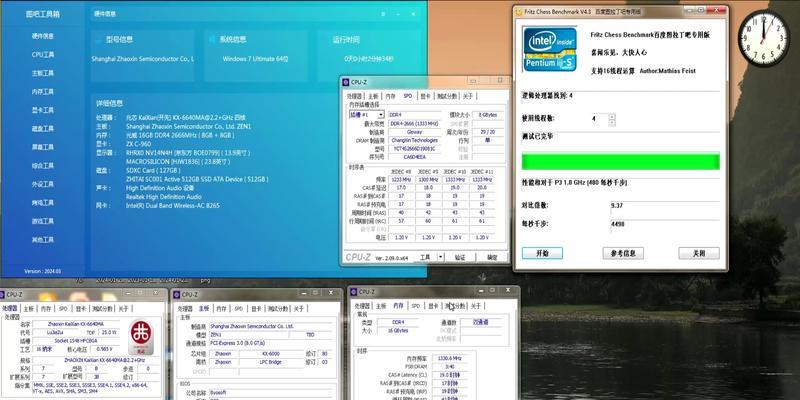The width and height of the screenshot is (800, 400).
Task: Start the Fritz benchmark with 开始 button
Action: pyautogui.click(x=542, y=253)
